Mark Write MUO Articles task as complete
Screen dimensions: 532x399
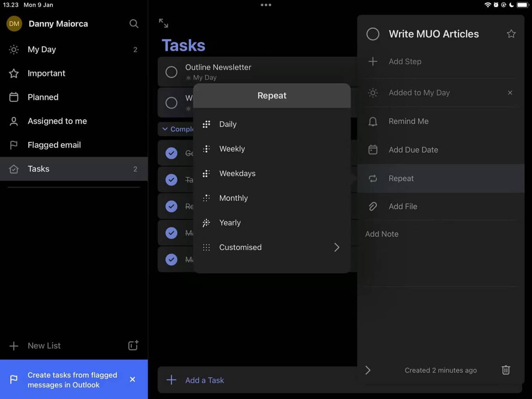pos(372,34)
